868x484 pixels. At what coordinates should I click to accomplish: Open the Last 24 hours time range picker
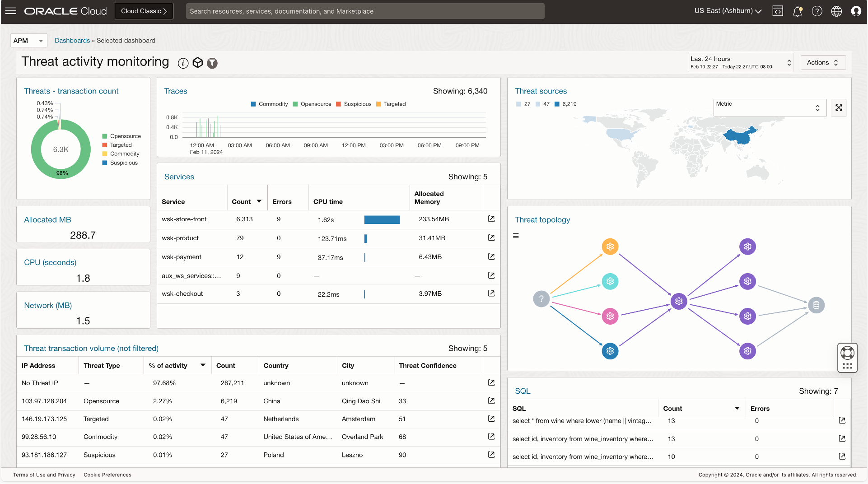(x=740, y=63)
